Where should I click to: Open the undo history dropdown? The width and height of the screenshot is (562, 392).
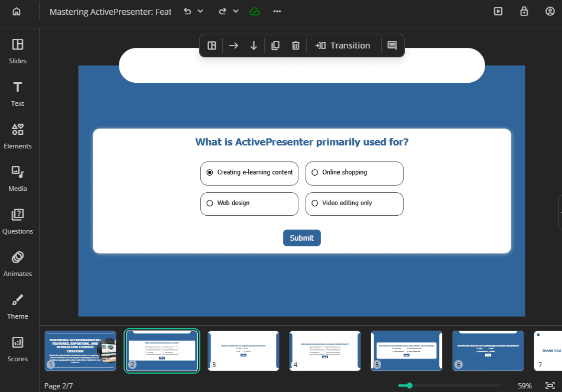[x=200, y=11]
